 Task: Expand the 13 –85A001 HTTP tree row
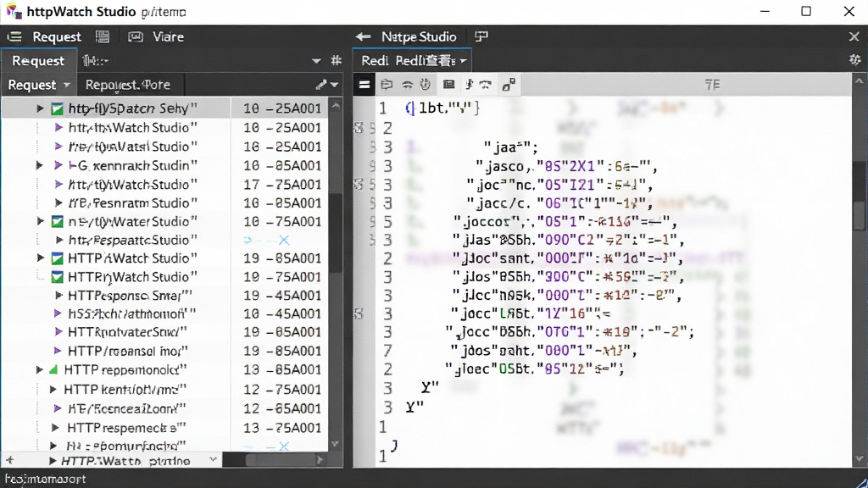(x=39, y=369)
